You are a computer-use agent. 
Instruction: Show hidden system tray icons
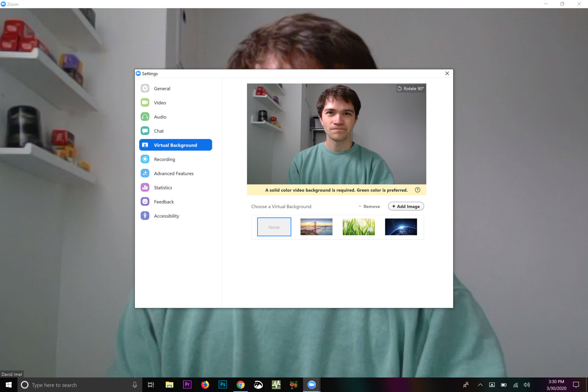(x=480, y=385)
